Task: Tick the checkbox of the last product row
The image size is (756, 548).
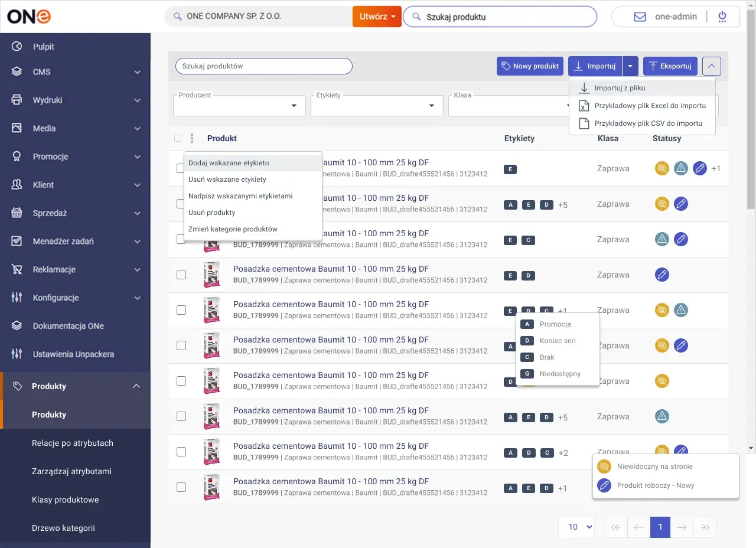Action: coord(181,487)
